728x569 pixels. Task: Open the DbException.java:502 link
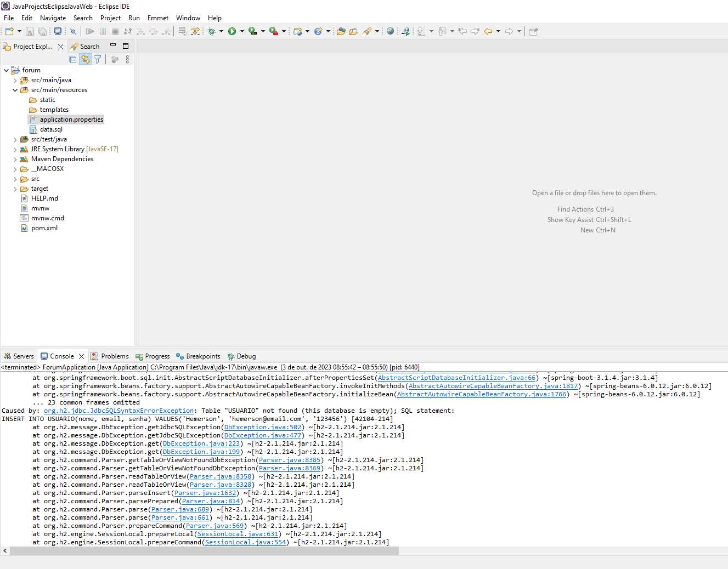263,427
